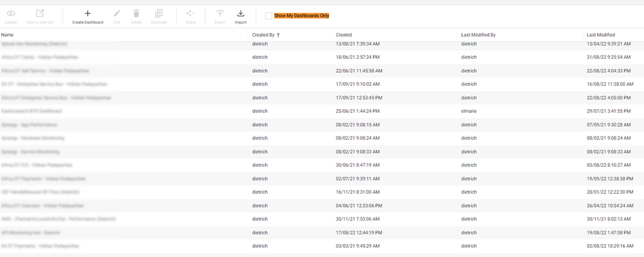This screenshot has width=644, height=257.
Task: Click created date 25/06/21 1:44:24 PM
Action: click(x=357, y=111)
